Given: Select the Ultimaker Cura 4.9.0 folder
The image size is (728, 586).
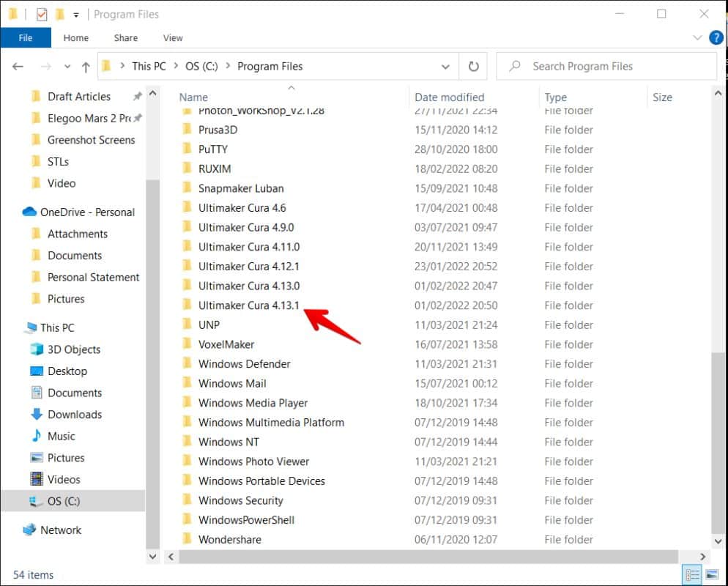Looking at the screenshot, I should [x=246, y=227].
